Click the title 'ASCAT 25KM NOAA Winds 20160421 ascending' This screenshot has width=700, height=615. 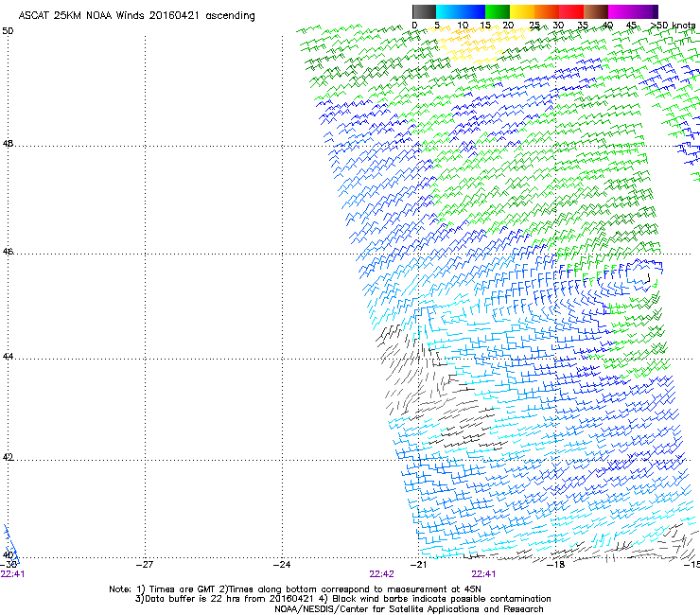coord(136,16)
